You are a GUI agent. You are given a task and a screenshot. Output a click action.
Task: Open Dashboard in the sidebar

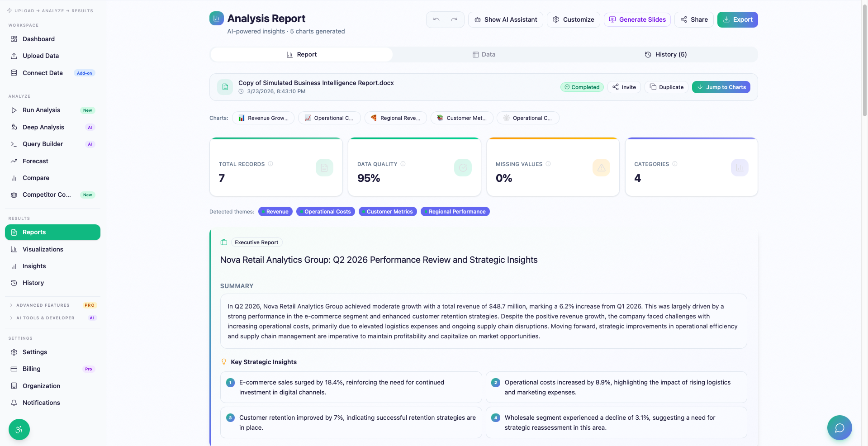point(52,39)
